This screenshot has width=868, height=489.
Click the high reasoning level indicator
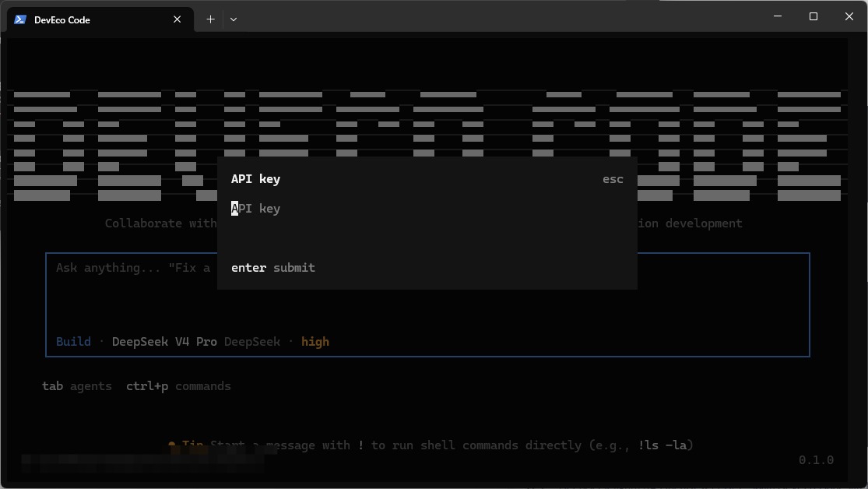[315, 342]
